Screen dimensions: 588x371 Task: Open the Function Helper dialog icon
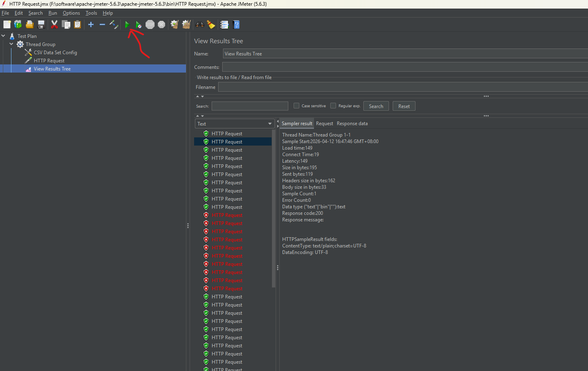224,24
